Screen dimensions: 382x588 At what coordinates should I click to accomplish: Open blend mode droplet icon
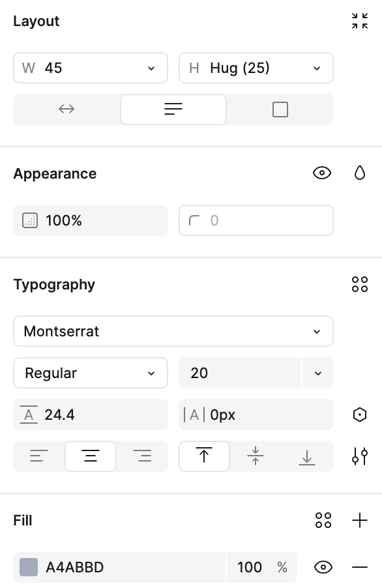[359, 173]
